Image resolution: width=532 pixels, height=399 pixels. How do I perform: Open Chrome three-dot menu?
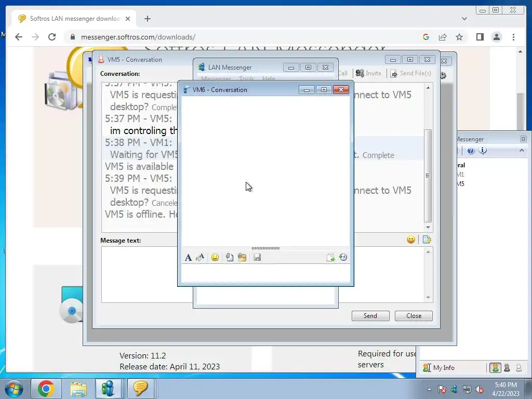pyautogui.click(x=513, y=37)
